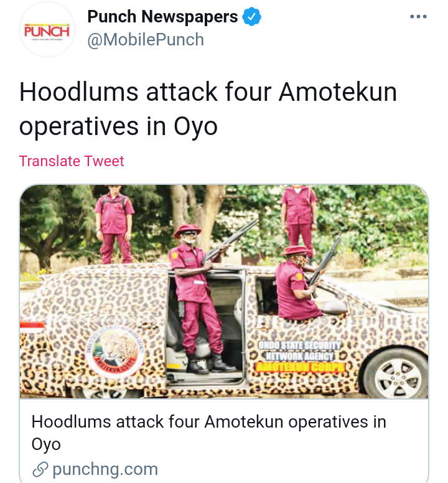Click the yellow Amotekun Corps banner on the vehicle
448x483 pixels.
click(x=301, y=367)
